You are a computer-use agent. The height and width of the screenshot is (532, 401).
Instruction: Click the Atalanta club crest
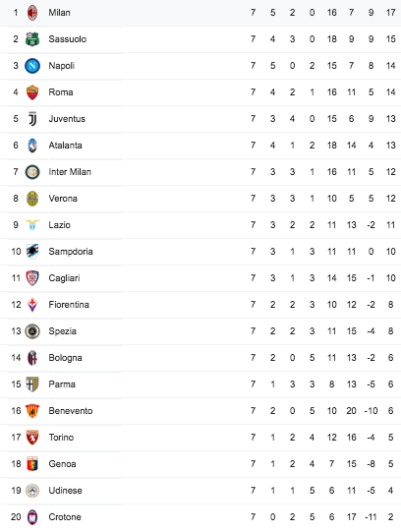coord(32,146)
